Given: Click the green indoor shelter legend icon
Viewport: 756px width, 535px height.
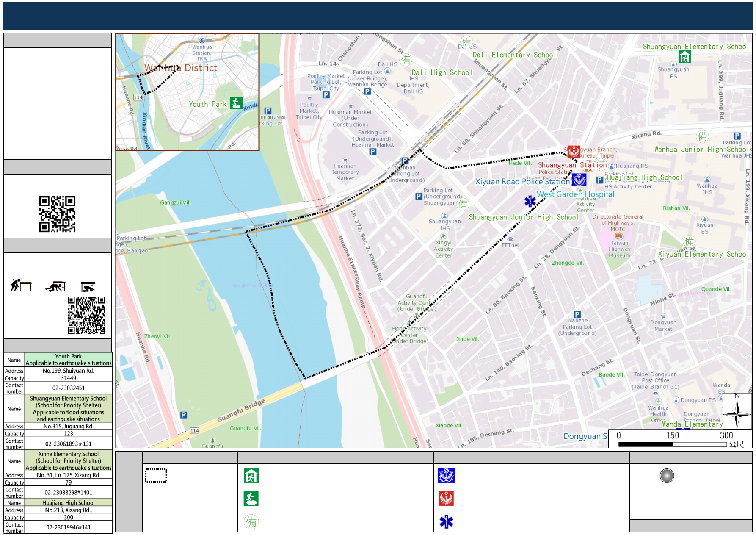Looking at the screenshot, I should pyautogui.click(x=251, y=476).
